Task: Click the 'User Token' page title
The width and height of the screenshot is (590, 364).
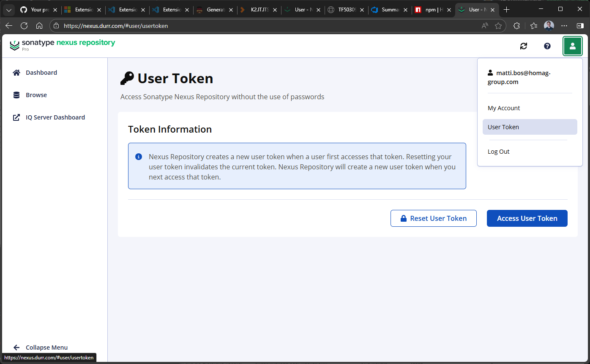Action: [175, 79]
